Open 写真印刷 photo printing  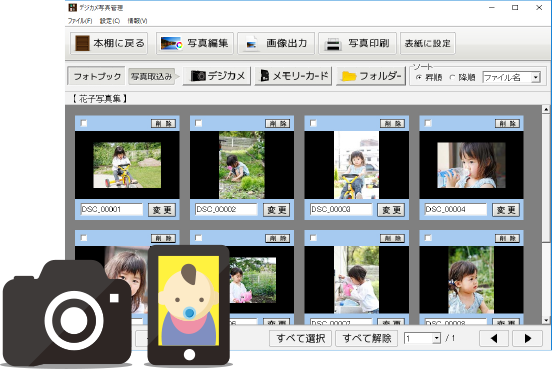click(357, 43)
